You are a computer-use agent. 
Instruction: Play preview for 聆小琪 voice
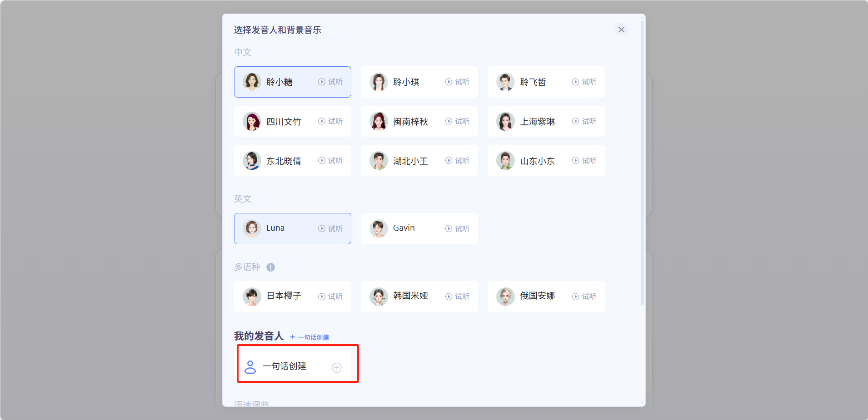(x=457, y=82)
